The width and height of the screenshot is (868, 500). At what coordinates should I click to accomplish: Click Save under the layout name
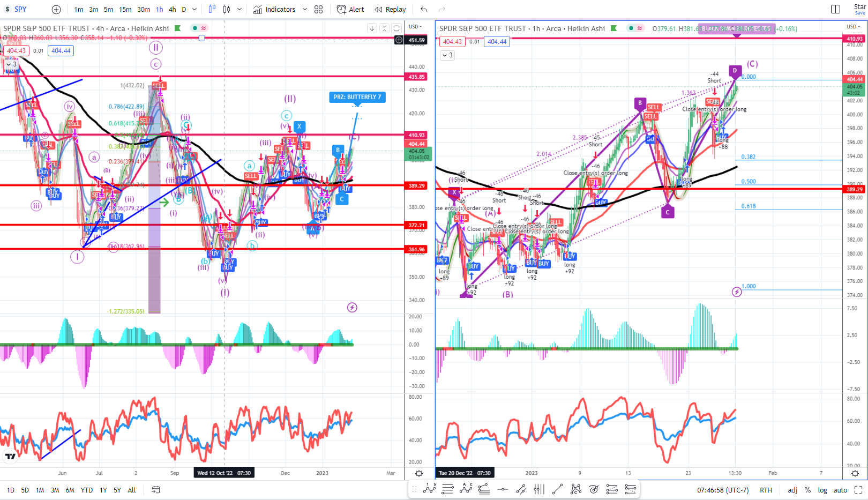[860, 13]
